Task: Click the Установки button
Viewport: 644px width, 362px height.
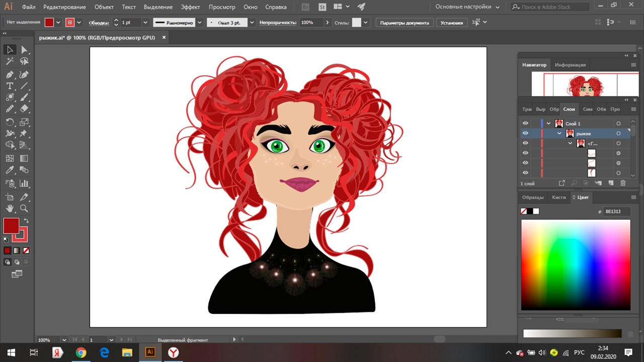Action: click(451, 23)
